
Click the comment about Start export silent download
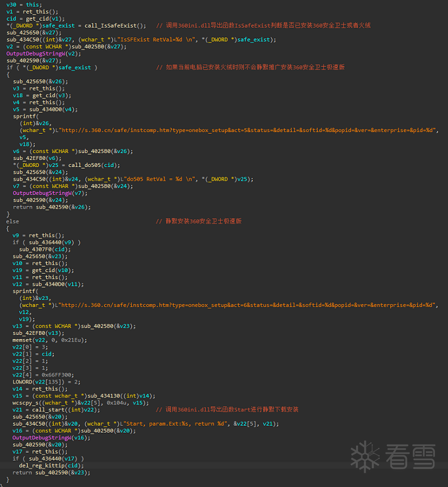tap(227, 410)
